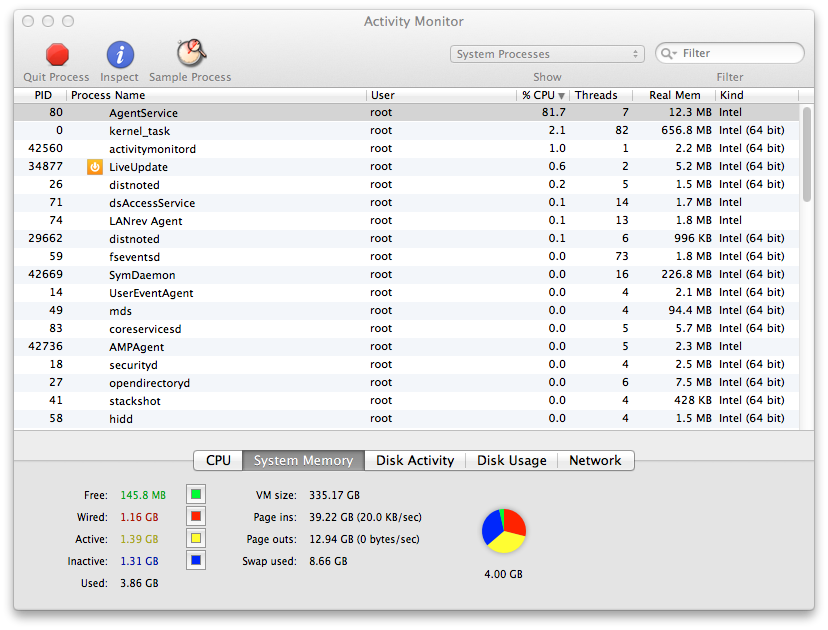
Task: Select the securityd process row
Action: (407, 364)
